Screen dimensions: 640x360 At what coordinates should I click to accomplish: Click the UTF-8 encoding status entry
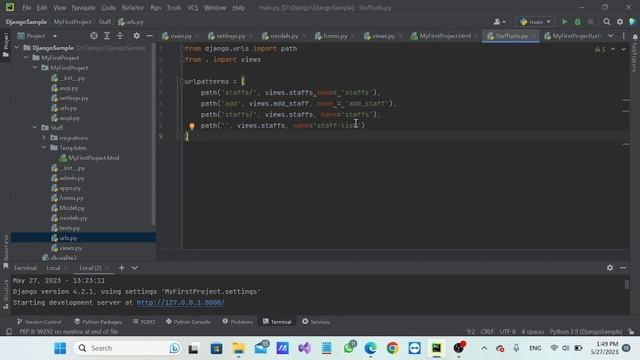[507, 331]
